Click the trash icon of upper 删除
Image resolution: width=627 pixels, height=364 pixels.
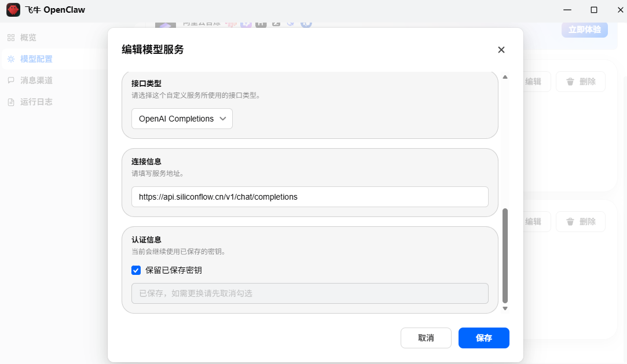tap(570, 82)
